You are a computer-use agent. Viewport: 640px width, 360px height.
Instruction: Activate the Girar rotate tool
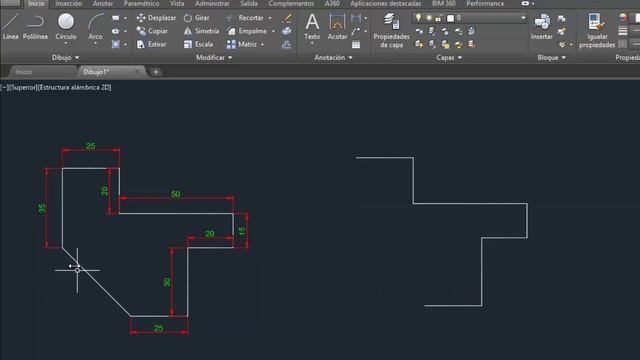[x=196, y=18]
